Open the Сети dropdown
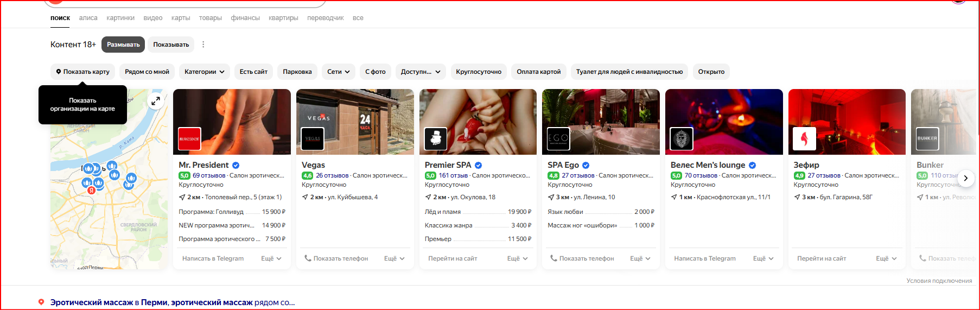980x310 pixels. click(339, 72)
